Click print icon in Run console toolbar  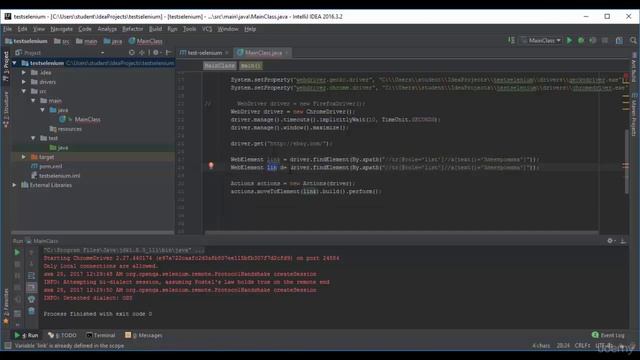coord(31,299)
